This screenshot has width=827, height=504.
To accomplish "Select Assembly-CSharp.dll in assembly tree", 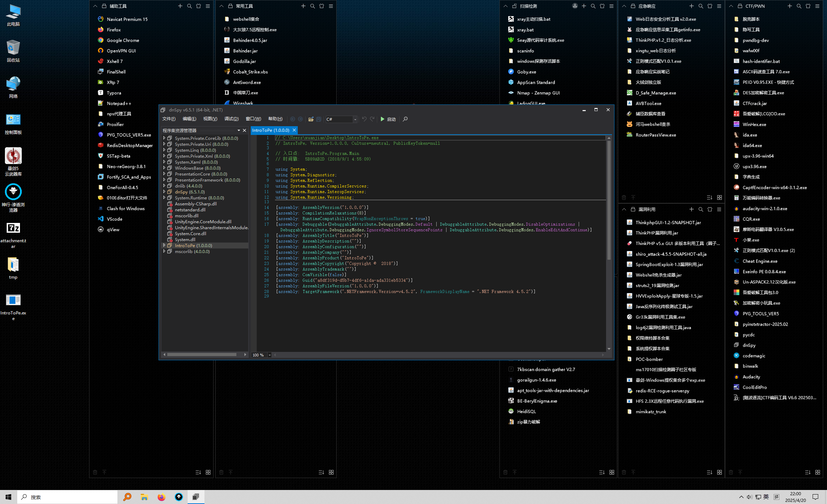I will click(x=195, y=204).
